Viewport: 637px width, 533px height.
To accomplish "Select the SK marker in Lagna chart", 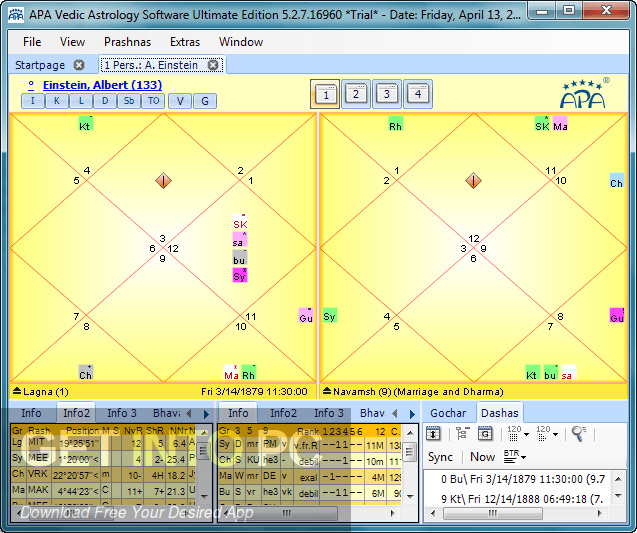I will [240, 222].
